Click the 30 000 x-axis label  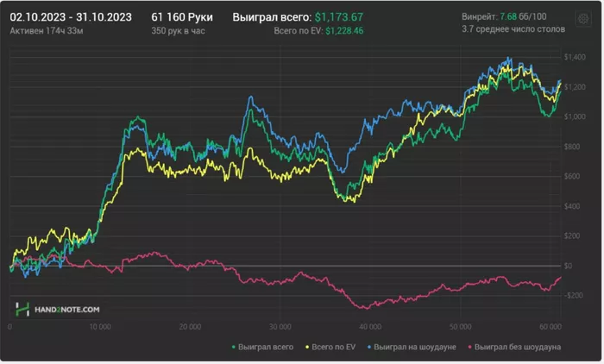280,327
